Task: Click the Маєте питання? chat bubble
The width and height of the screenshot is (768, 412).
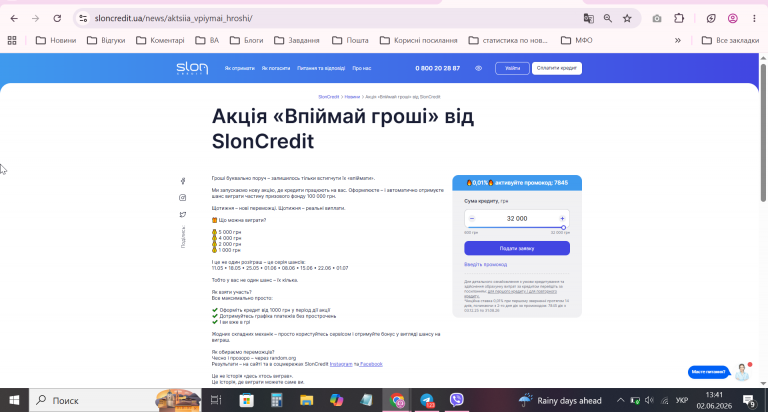Action: pyautogui.click(x=709, y=372)
